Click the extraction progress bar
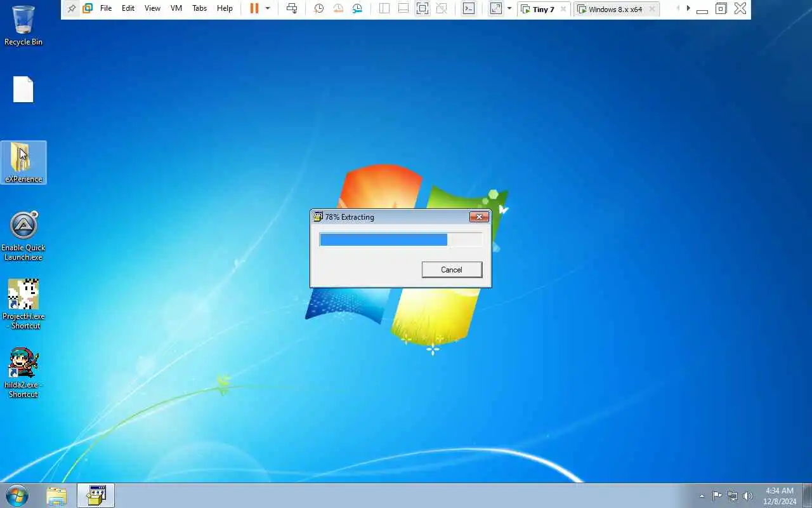The width and height of the screenshot is (812, 508). pos(401,239)
